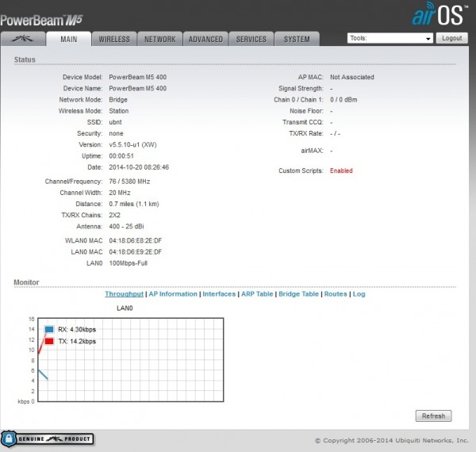The width and height of the screenshot is (476, 452).
Task: Click the TX: 14.2kbps legend text
Action: tap(77, 341)
